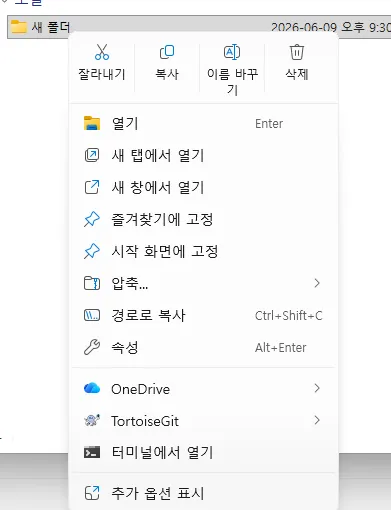Click the folder icon beside 열기
The image size is (391, 510).
tap(92, 123)
